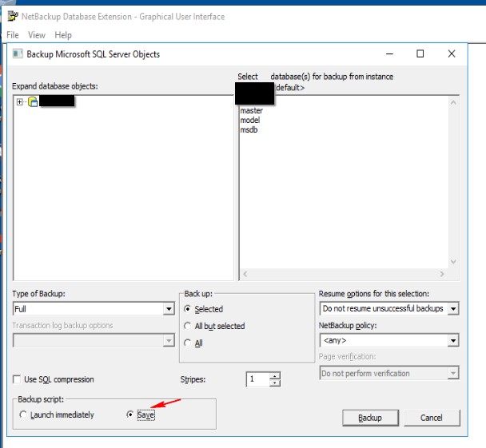Select the SQL Server instance folder icon
The width and height of the screenshot is (486, 448).
(x=33, y=101)
